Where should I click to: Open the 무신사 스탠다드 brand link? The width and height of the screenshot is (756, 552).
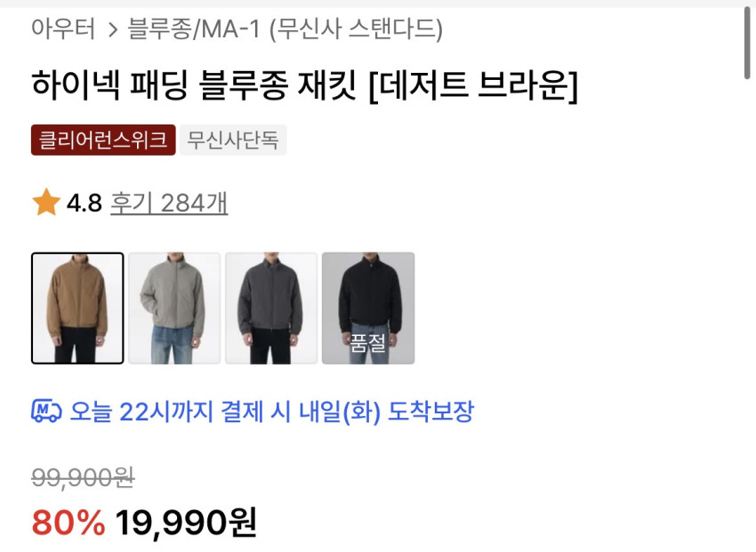click(356, 29)
